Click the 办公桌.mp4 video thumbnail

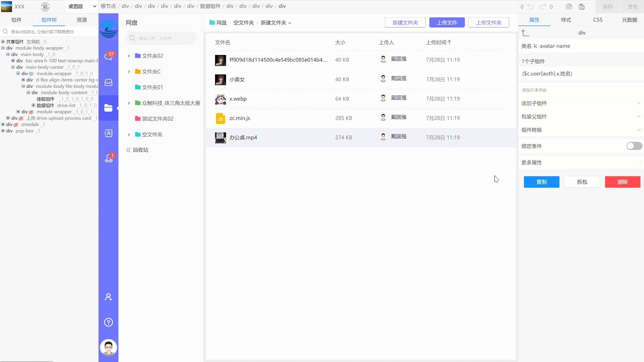coord(220,138)
